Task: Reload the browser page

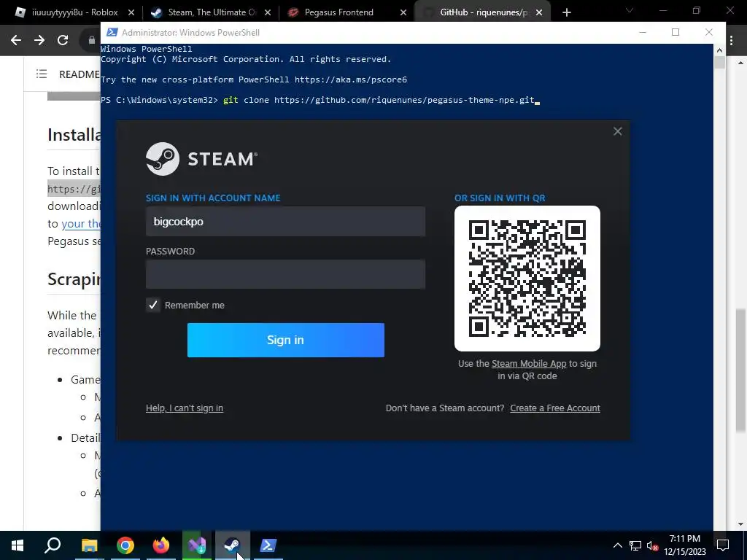Action: pos(63,40)
